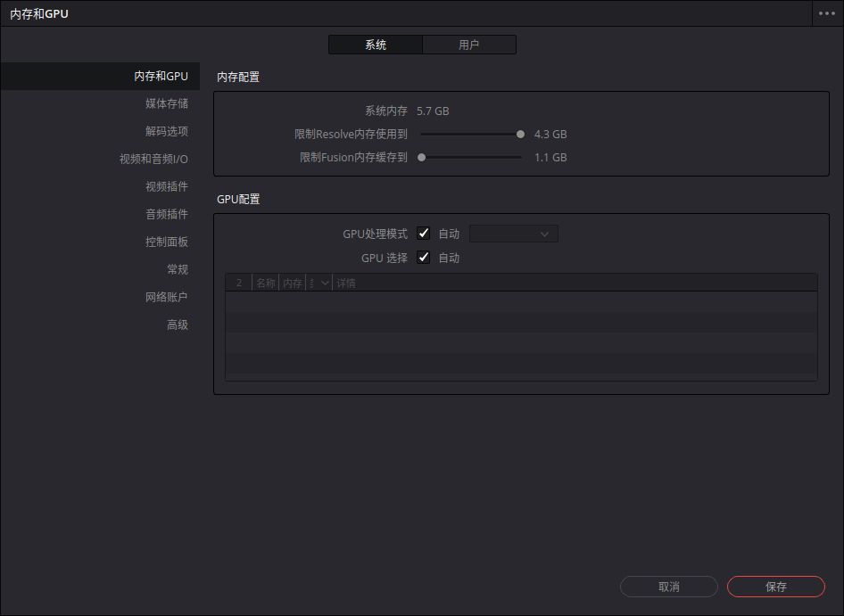Uncheck the GPU处理模式 自动 checkbox
The height and width of the screenshot is (616, 844).
pos(423,233)
